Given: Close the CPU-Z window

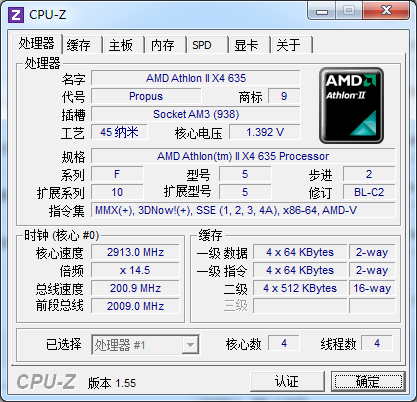Looking at the screenshot, I should point(386,11).
